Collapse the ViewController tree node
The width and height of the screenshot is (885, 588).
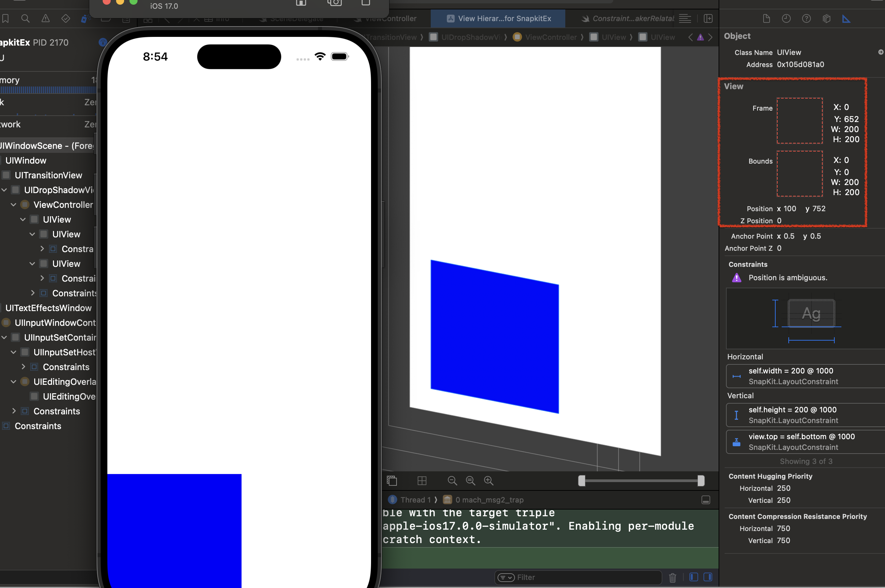13,204
